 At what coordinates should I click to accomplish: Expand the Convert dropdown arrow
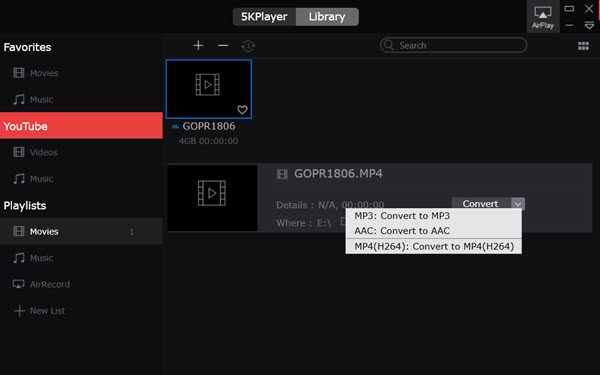518,204
